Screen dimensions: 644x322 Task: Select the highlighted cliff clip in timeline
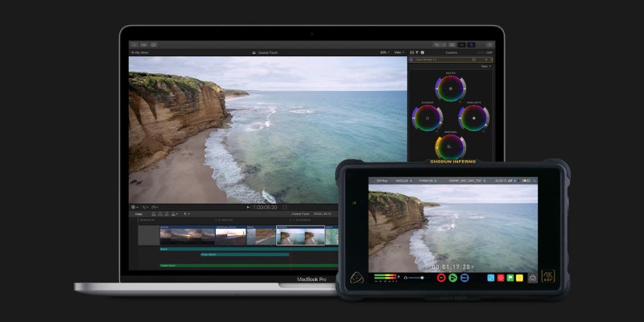[300, 235]
